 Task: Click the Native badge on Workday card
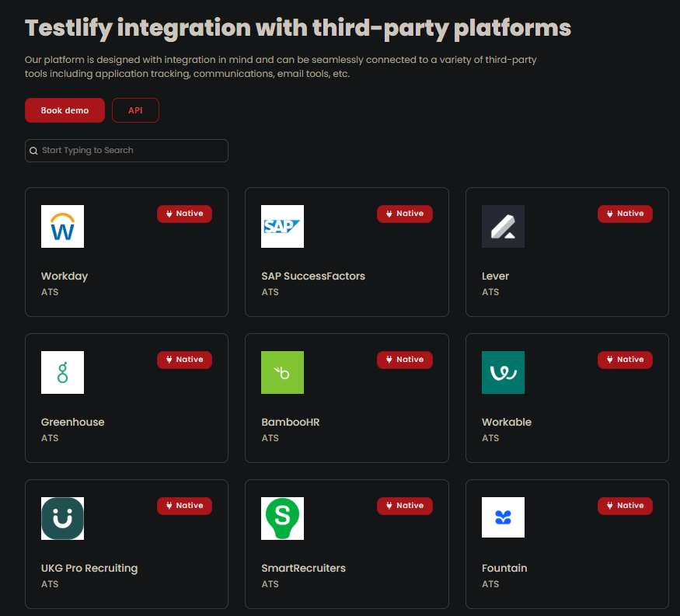[184, 214]
